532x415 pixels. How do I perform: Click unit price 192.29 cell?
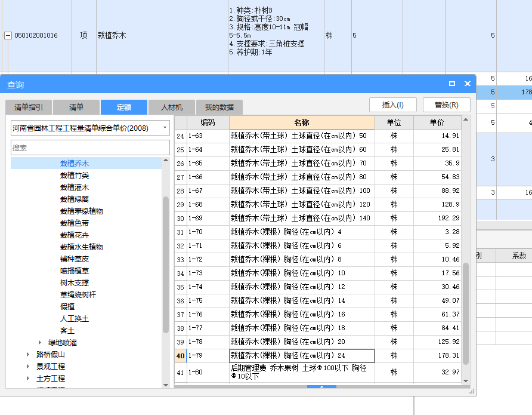click(x=437, y=218)
